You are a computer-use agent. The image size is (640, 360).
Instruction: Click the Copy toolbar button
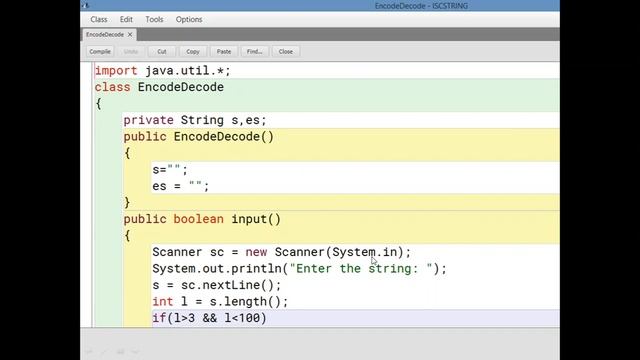tap(193, 51)
